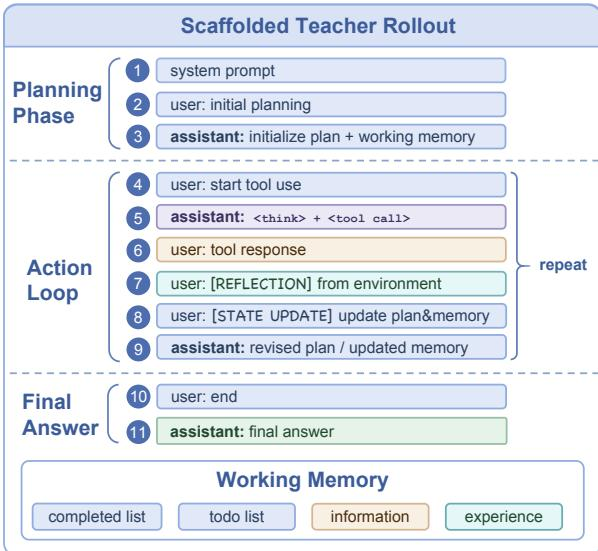Click 'user: tool response' orange box
Image resolution: width=598 pixels, height=551 pixels.
click(331, 250)
